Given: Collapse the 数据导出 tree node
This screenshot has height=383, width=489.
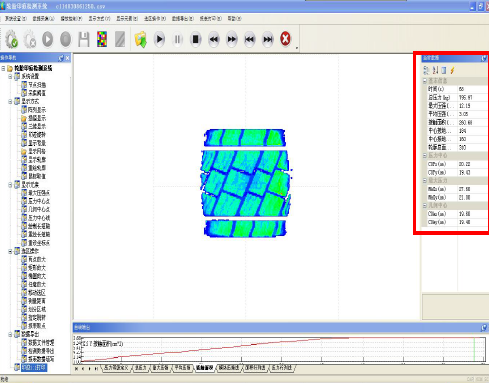Looking at the screenshot, I should (x=10, y=334).
